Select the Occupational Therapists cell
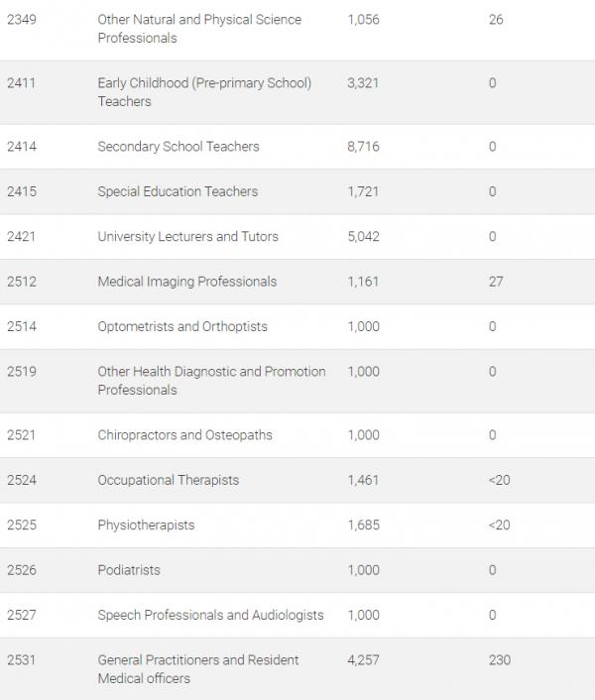The height and width of the screenshot is (700, 595). click(169, 480)
